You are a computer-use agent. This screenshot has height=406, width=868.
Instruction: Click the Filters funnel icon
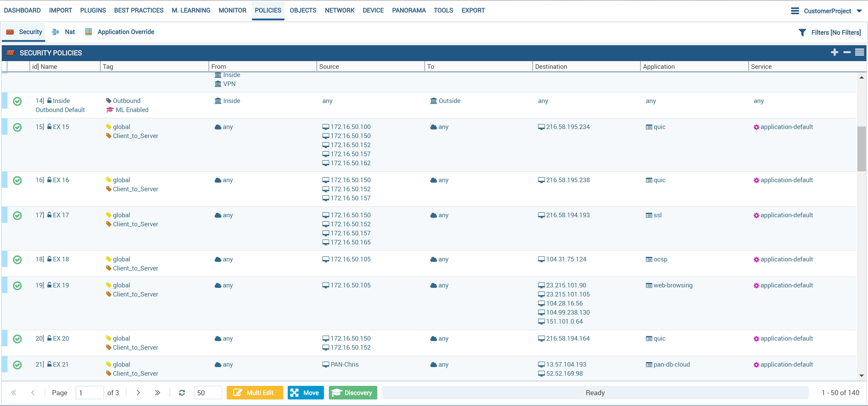pyautogui.click(x=802, y=32)
